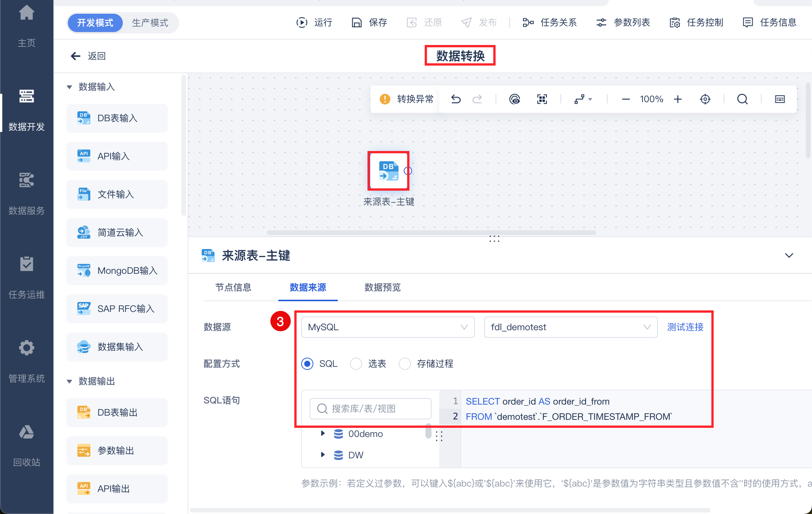Expand the 00demo database tree node
This screenshot has width=812, height=514.
[323, 434]
